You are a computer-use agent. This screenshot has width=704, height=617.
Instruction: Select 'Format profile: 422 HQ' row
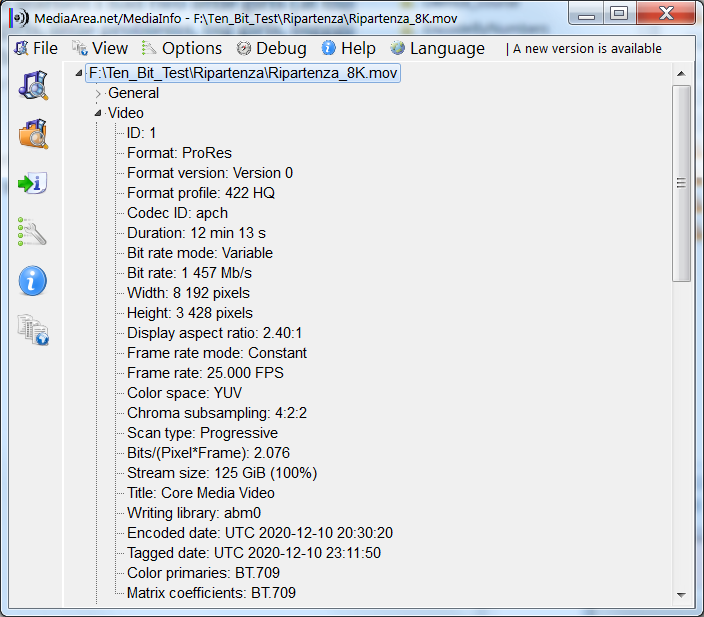pos(201,193)
